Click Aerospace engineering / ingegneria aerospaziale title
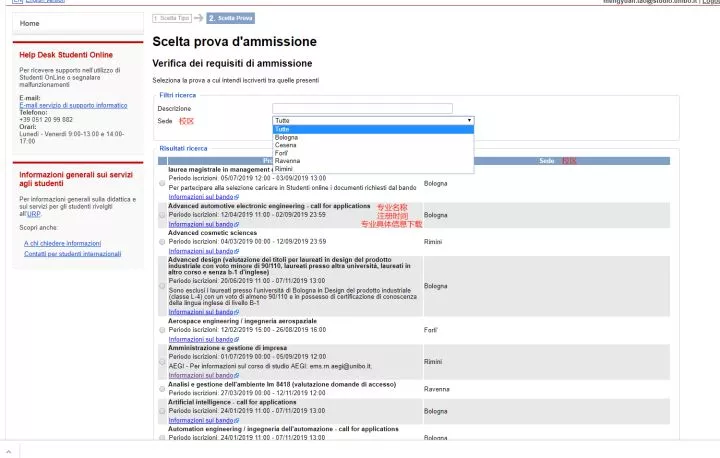Screen dimensions: 720x458 click(x=242, y=321)
